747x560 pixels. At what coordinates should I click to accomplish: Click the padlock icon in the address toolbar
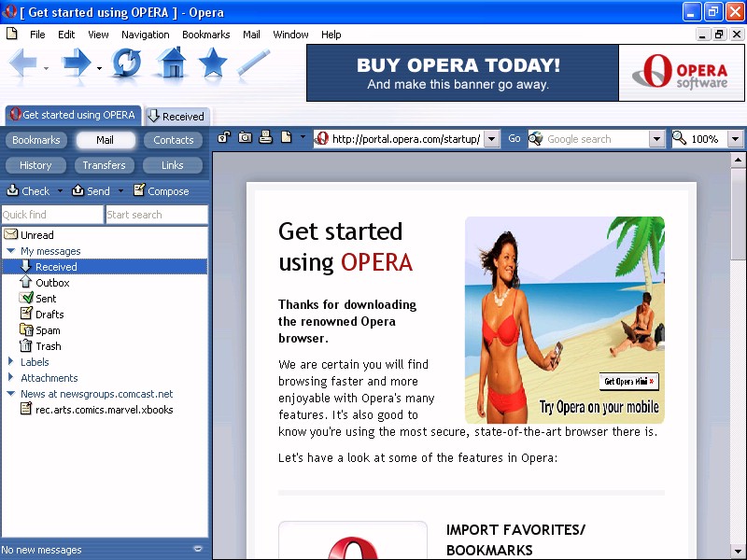(223, 138)
